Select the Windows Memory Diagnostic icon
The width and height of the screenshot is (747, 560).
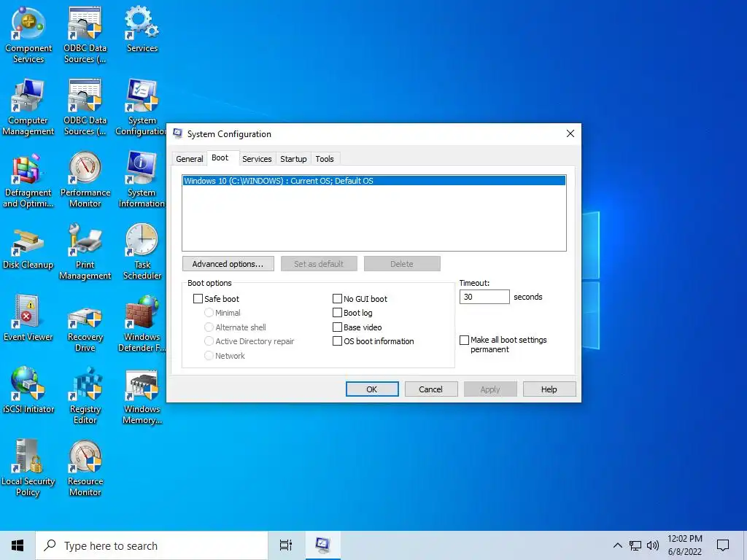point(142,396)
